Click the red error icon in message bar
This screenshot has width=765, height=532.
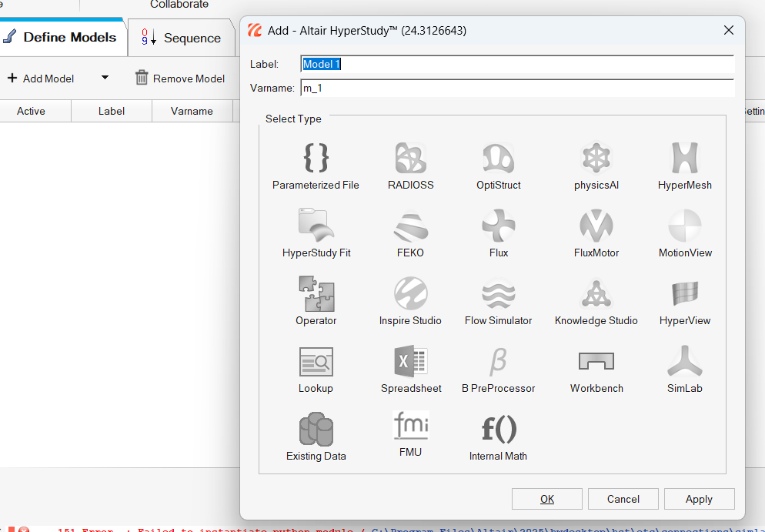coord(23,530)
